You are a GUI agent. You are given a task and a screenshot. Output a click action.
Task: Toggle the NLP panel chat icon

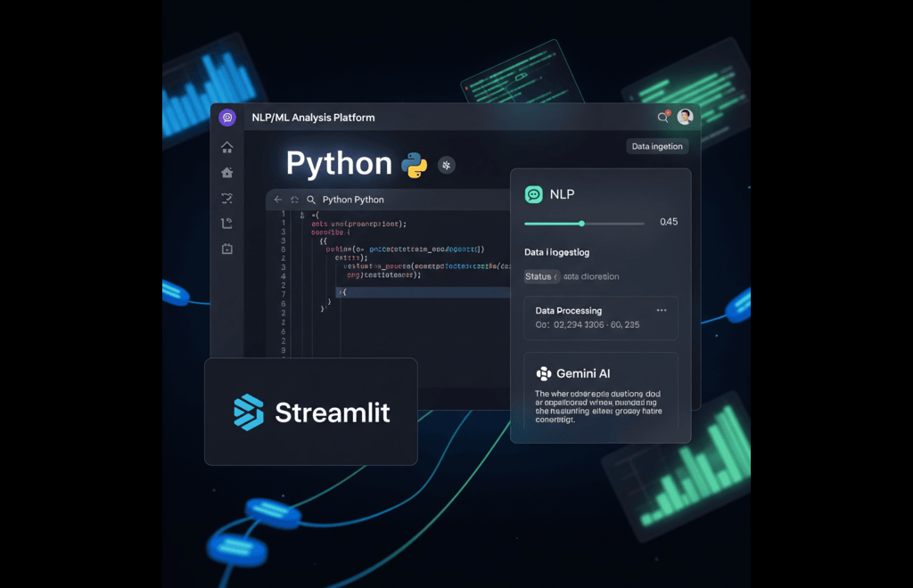tap(533, 193)
